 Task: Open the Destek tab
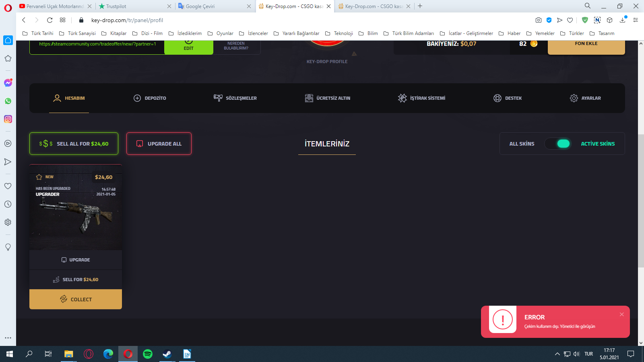pos(508,98)
